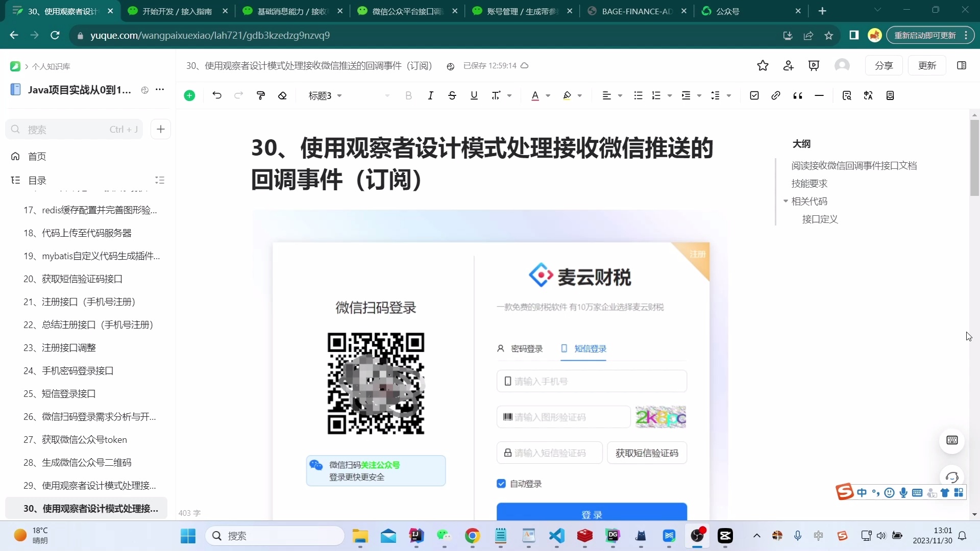Insert a block quote
The width and height of the screenshot is (980, 551).
pos(798,95)
